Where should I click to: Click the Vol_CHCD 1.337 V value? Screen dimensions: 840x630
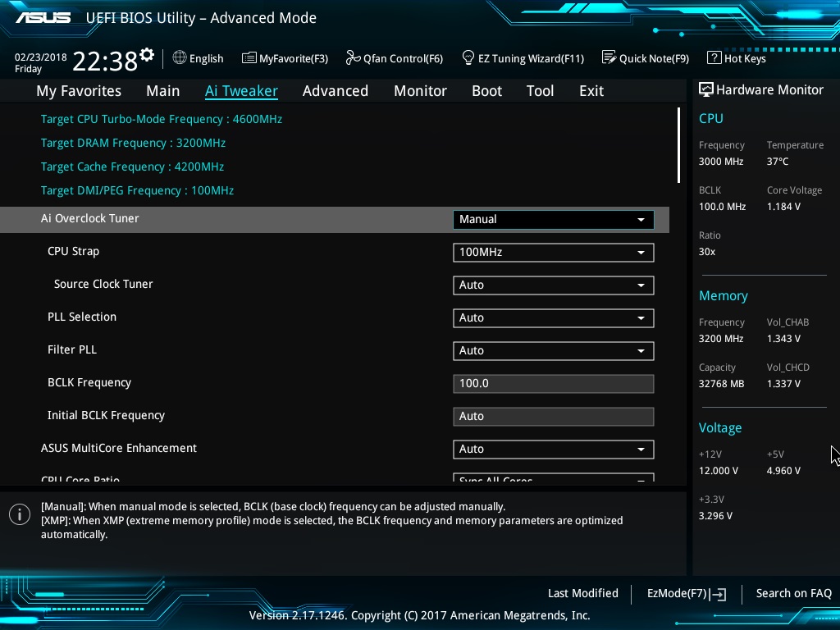click(x=783, y=384)
